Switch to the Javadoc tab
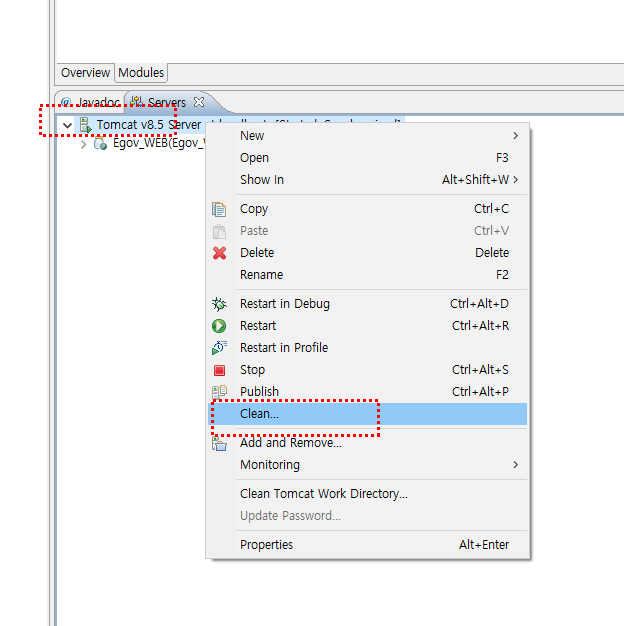This screenshot has width=624, height=626. click(x=91, y=102)
